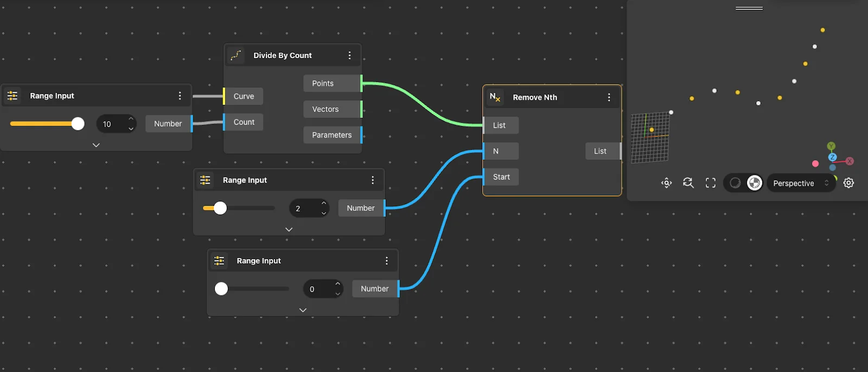Enable the material shading mode toggle
This screenshot has width=868, height=372.
tap(754, 183)
